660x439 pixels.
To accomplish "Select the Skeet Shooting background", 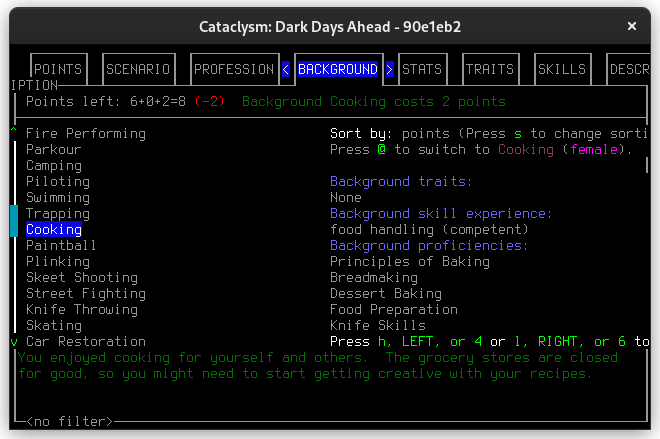I will [82, 278].
